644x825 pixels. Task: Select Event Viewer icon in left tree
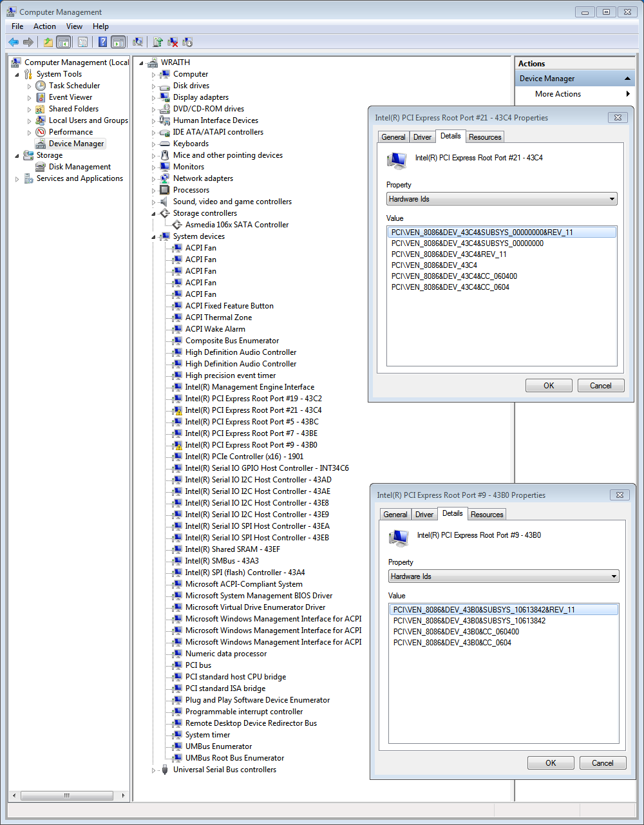pyautogui.click(x=41, y=97)
